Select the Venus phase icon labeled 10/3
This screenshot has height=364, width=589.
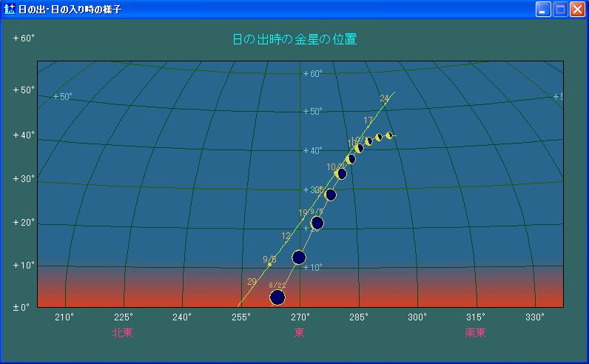pyautogui.click(x=341, y=175)
